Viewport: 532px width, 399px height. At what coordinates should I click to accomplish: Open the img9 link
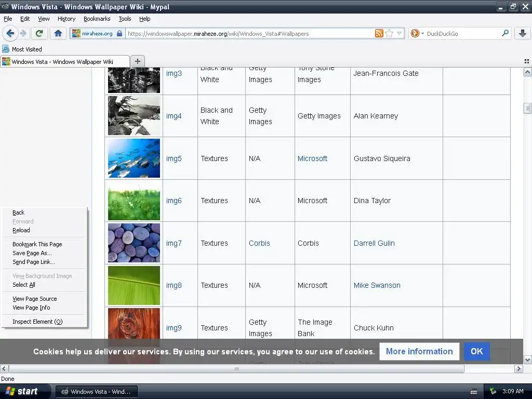click(174, 328)
